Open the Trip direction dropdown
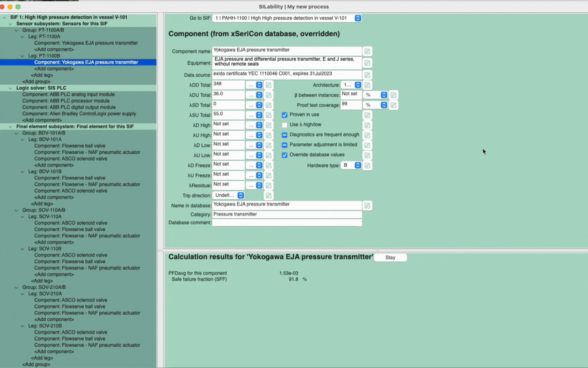 pos(229,195)
